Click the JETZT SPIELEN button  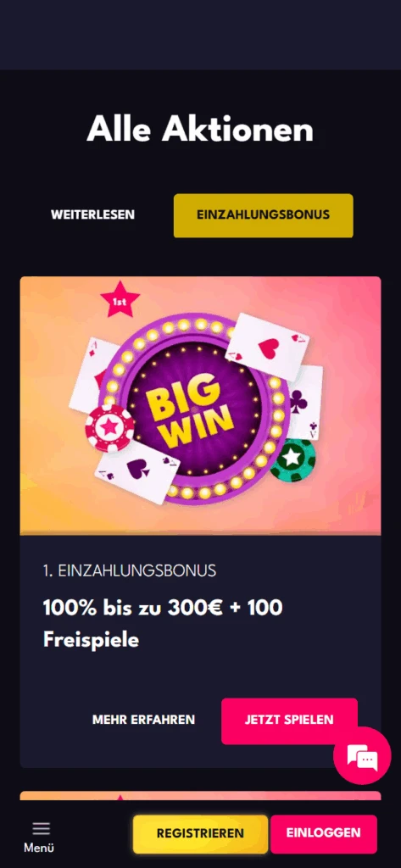click(x=289, y=721)
